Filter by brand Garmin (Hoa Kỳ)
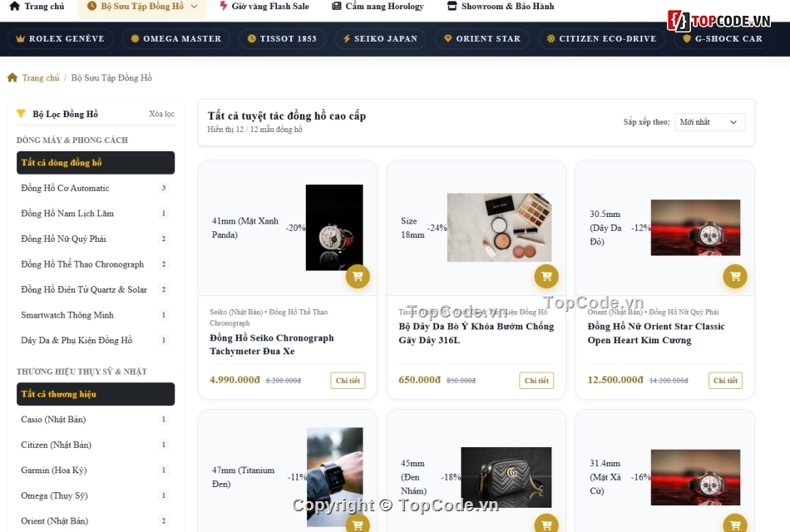 (x=96, y=470)
